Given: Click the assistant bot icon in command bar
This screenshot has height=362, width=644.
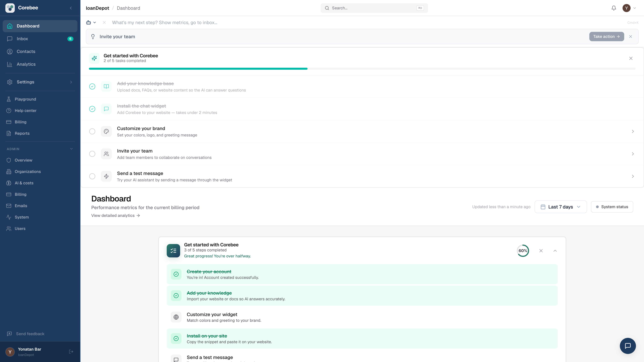Looking at the screenshot, I should click(89, 22).
